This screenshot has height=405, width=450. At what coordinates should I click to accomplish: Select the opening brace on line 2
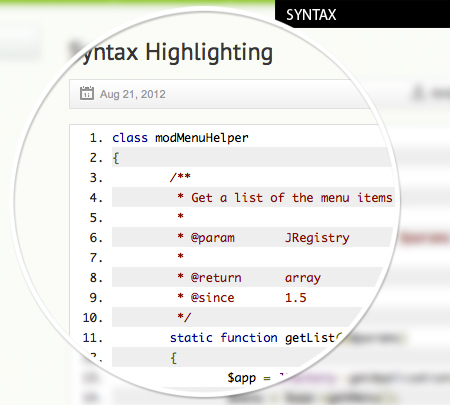(116, 158)
